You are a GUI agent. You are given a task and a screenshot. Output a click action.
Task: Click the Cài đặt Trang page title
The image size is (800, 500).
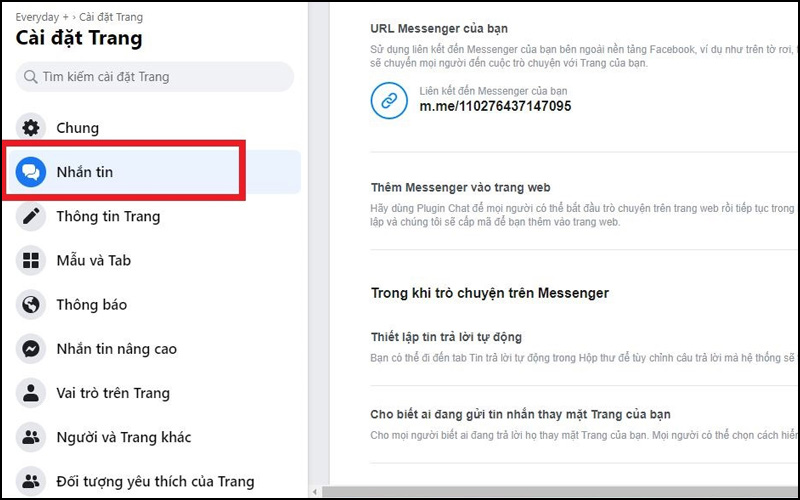click(79, 38)
